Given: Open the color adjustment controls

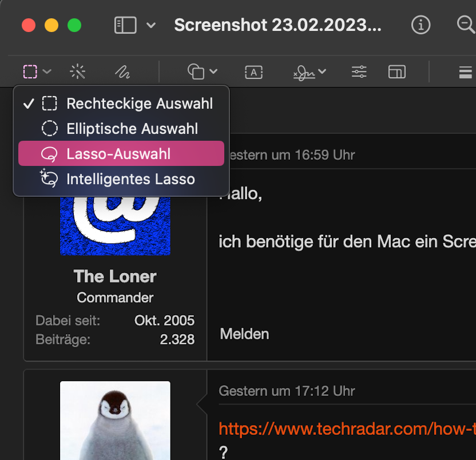Looking at the screenshot, I should [359, 72].
